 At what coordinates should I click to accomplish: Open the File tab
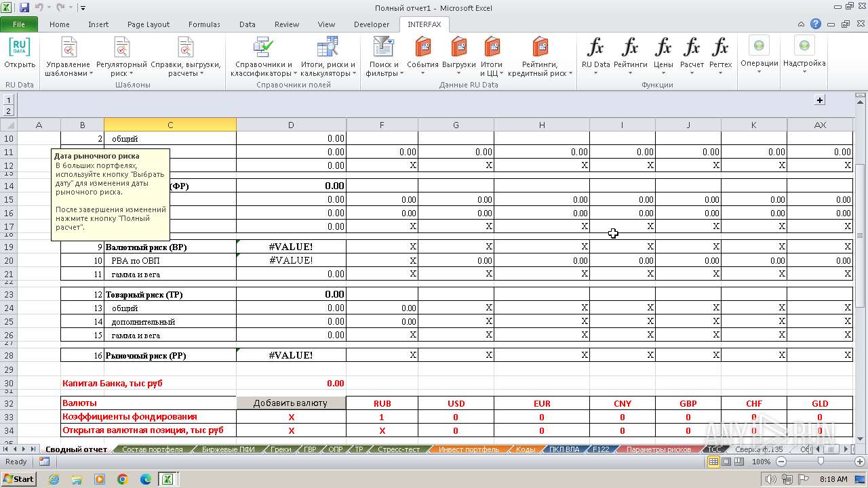pos(19,24)
